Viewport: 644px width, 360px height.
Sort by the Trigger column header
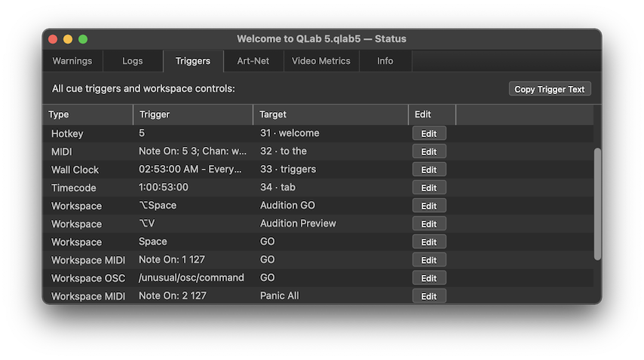click(193, 114)
